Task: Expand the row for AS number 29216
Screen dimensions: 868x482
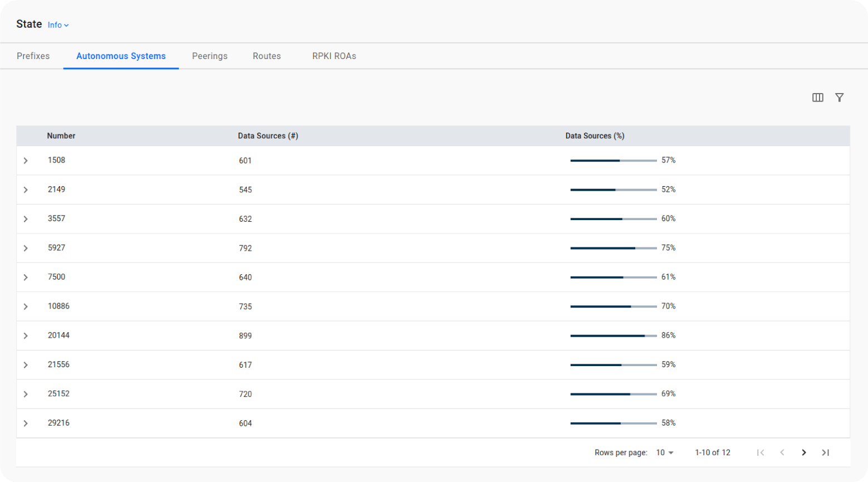Action: [x=26, y=423]
